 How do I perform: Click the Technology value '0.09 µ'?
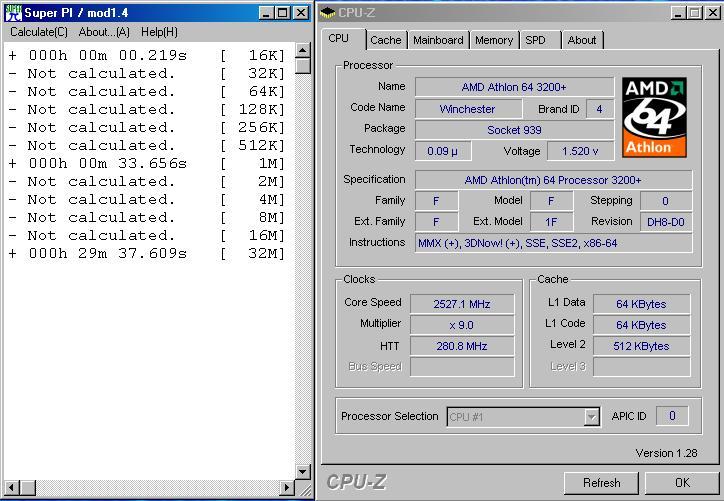coord(442,151)
